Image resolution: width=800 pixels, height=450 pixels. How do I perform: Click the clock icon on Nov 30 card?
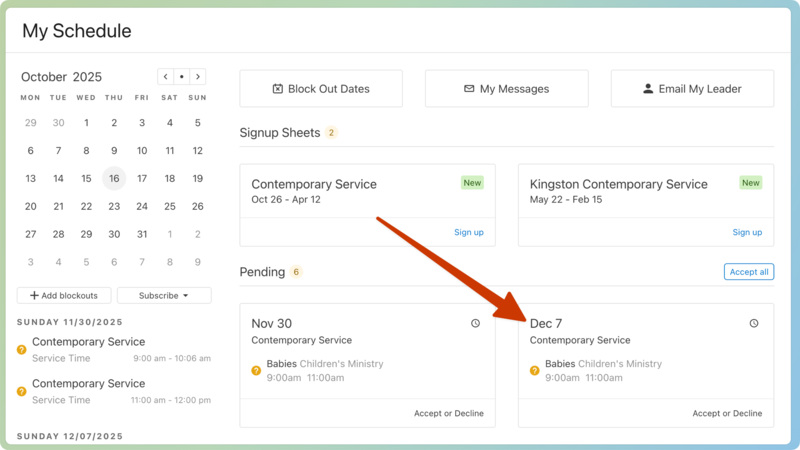(x=475, y=323)
